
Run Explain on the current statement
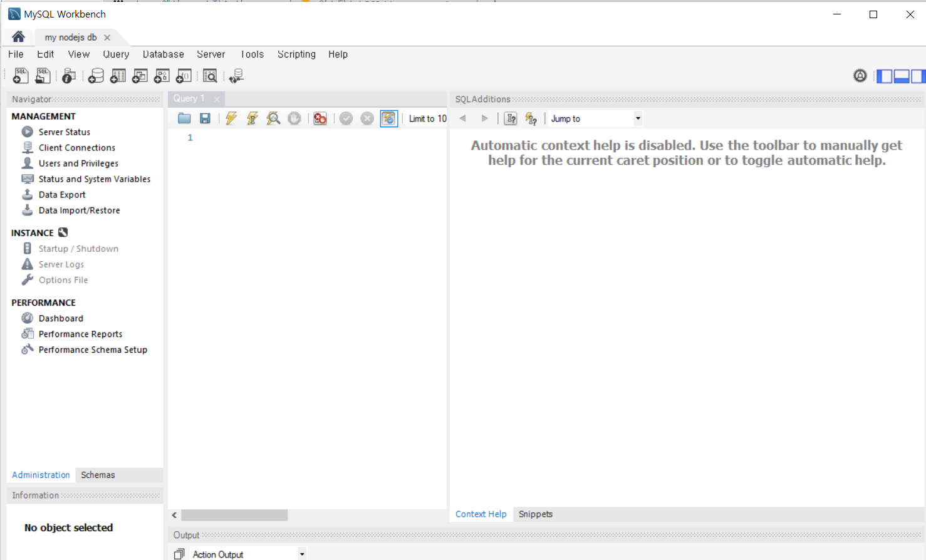(273, 118)
